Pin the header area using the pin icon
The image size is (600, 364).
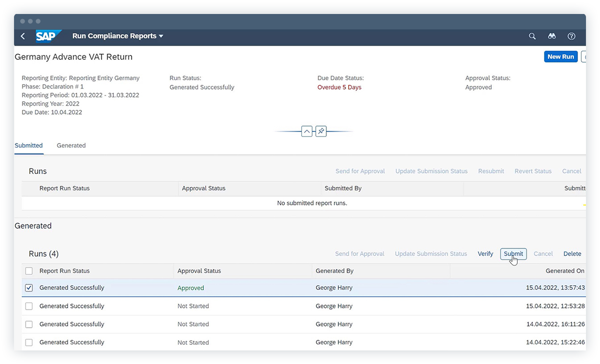pyautogui.click(x=321, y=131)
